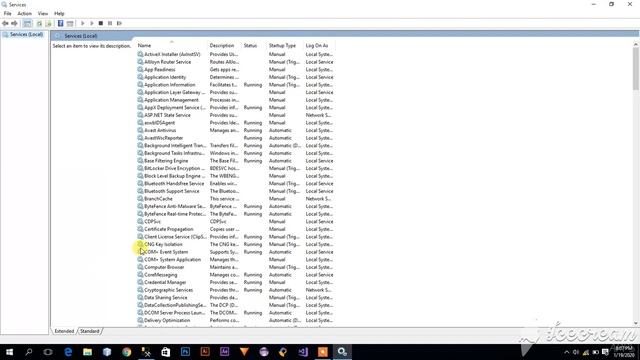Click the gear icon beside BranchCache
The width and height of the screenshot is (640, 360).
click(x=140, y=199)
